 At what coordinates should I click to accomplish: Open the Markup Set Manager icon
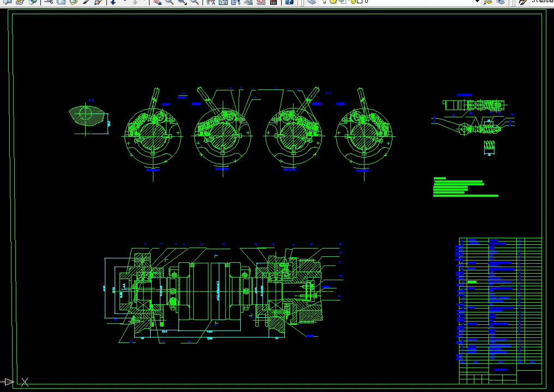click(x=261, y=2)
